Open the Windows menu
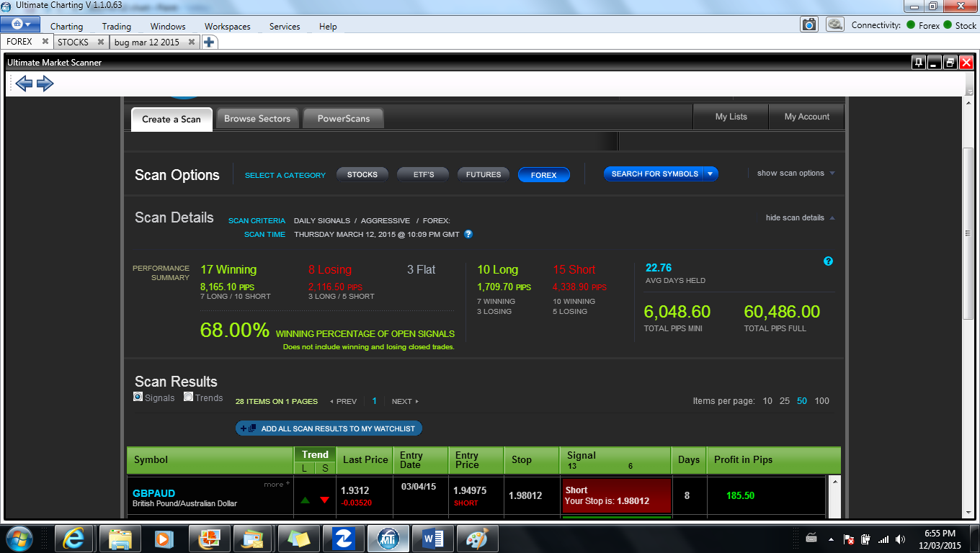 [x=168, y=27]
